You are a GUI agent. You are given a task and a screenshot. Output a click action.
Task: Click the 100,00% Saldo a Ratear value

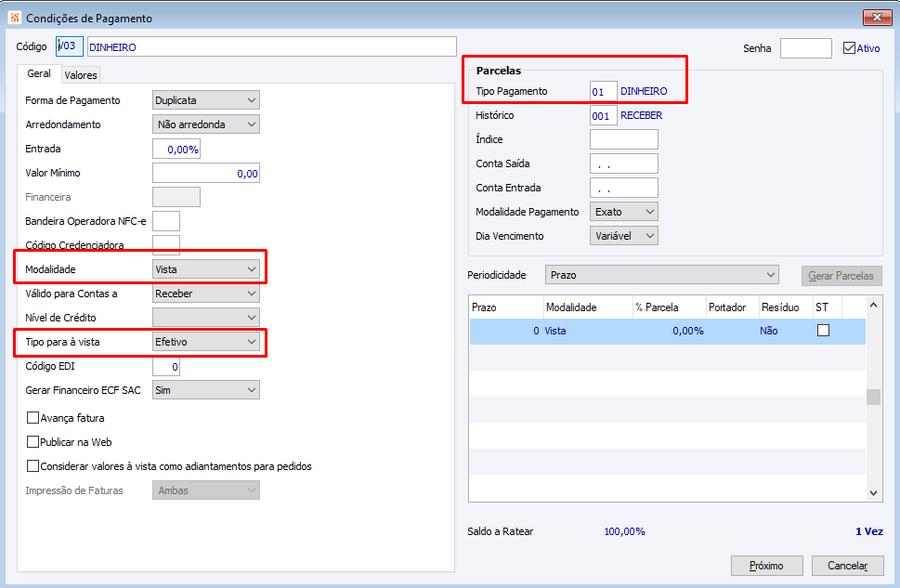[624, 531]
